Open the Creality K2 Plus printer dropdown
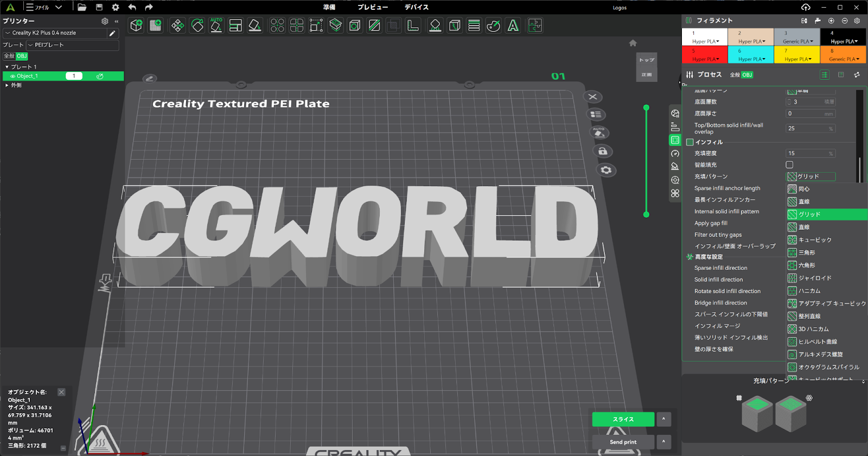This screenshot has height=456, width=868. tap(54, 33)
